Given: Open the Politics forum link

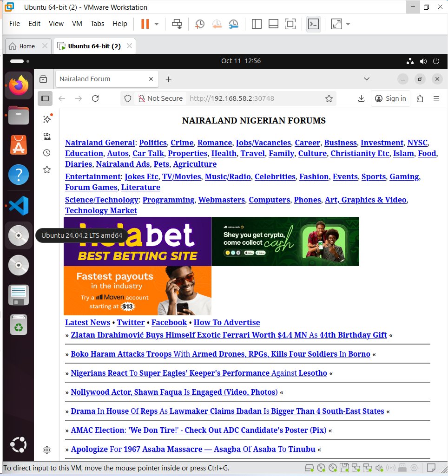Looking at the screenshot, I should pos(153,143).
